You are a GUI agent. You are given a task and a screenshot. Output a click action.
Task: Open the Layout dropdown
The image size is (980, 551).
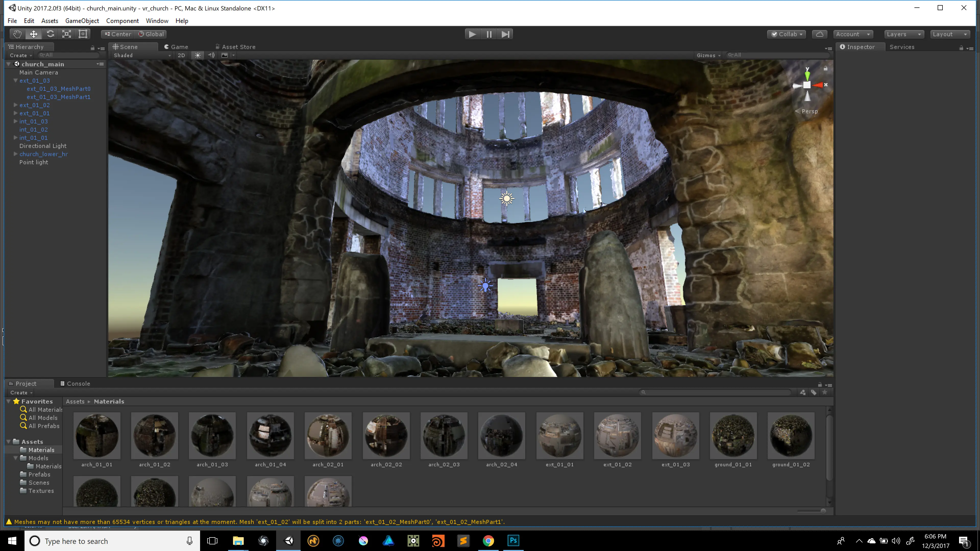(950, 34)
